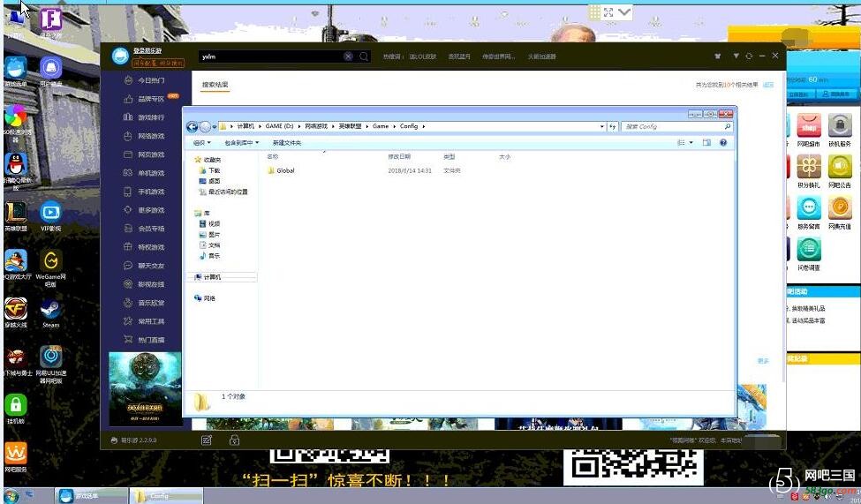Open 常用工具 in sidebar
Screen dimensions: 861x504
(x=145, y=321)
